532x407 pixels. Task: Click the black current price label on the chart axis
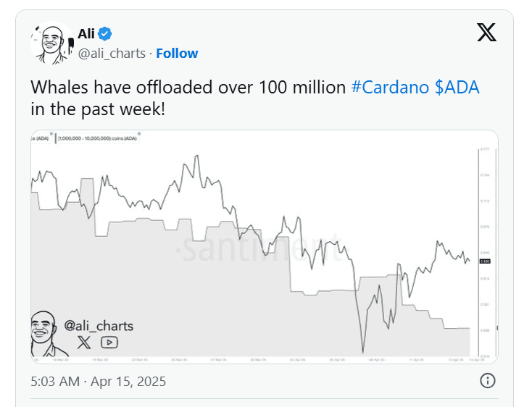(x=486, y=261)
